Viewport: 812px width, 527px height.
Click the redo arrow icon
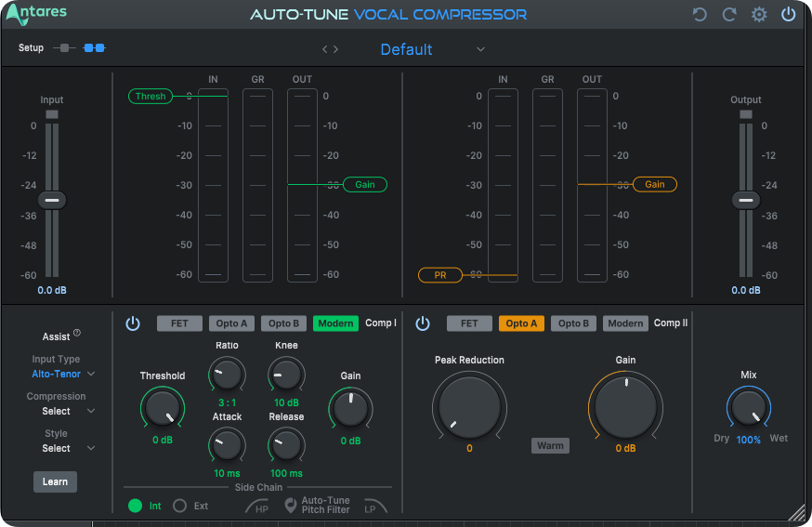click(729, 14)
